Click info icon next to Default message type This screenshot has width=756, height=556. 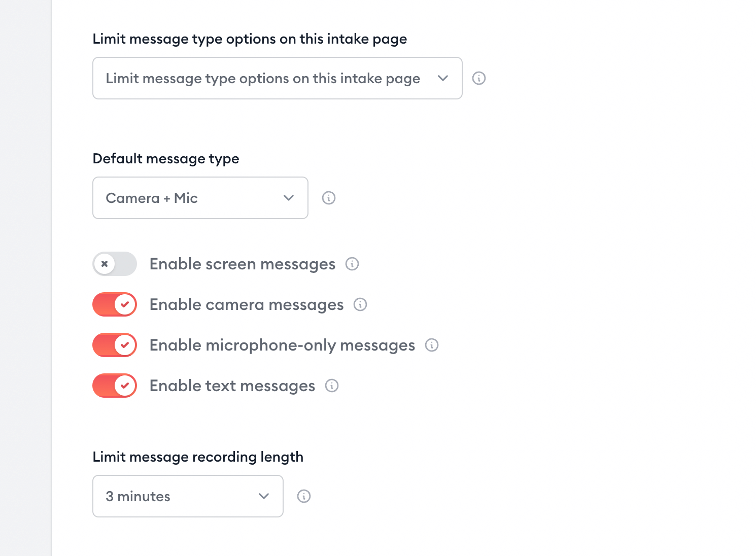point(329,198)
